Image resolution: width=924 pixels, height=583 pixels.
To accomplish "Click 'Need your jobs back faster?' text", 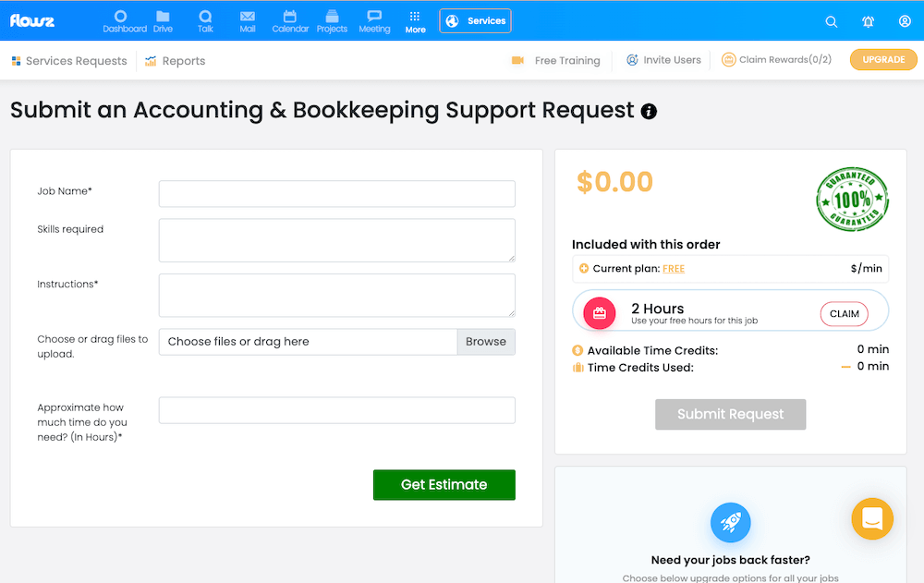I will tap(731, 560).
